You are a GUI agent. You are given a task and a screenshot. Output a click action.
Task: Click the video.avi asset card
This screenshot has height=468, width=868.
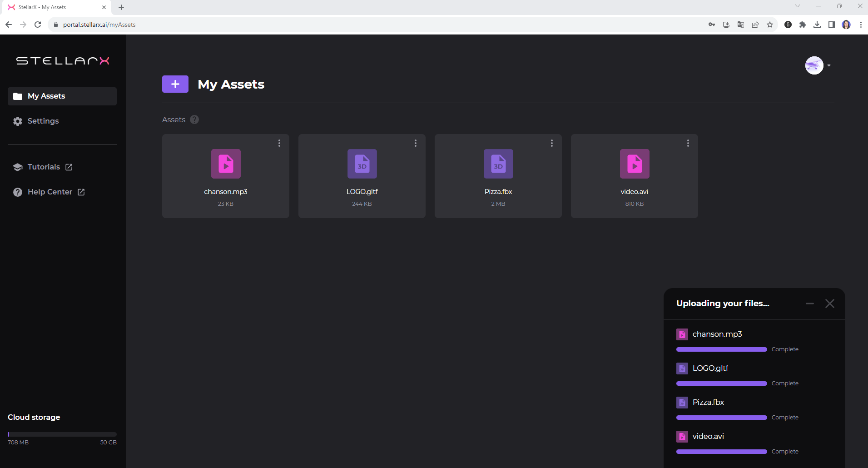point(634,176)
